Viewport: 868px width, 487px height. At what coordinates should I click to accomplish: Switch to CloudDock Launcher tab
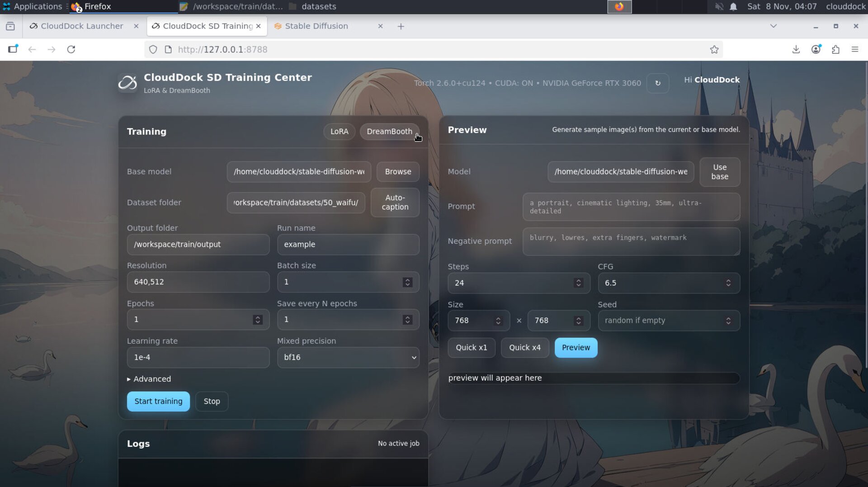point(81,26)
